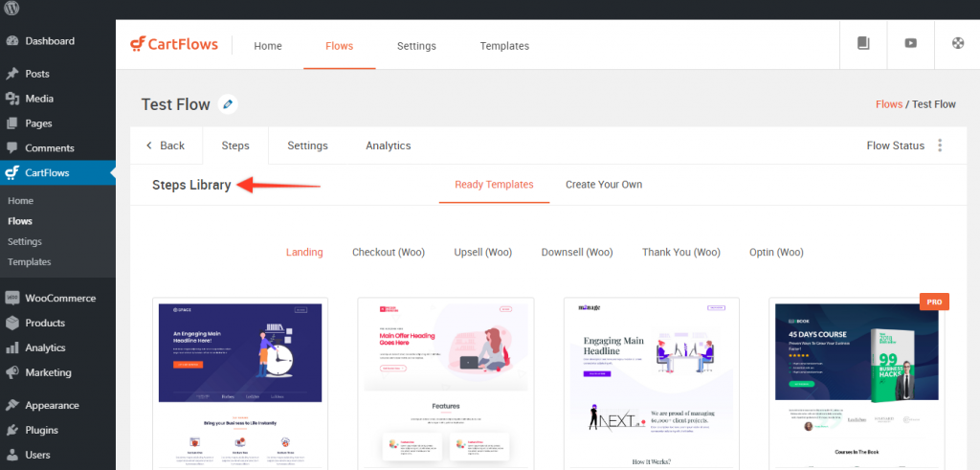Image resolution: width=980 pixels, height=470 pixels.
Task: Click the Flows breadcrumb link
Action: pyautogui.click(x=889, y=104)
